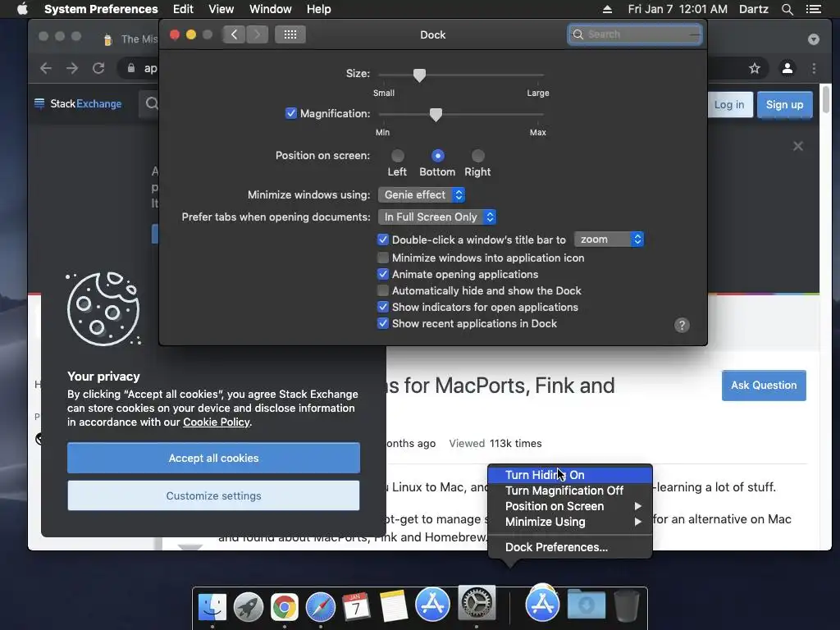Toggle Double-click a window's title bar checkbox

(382, 240)
